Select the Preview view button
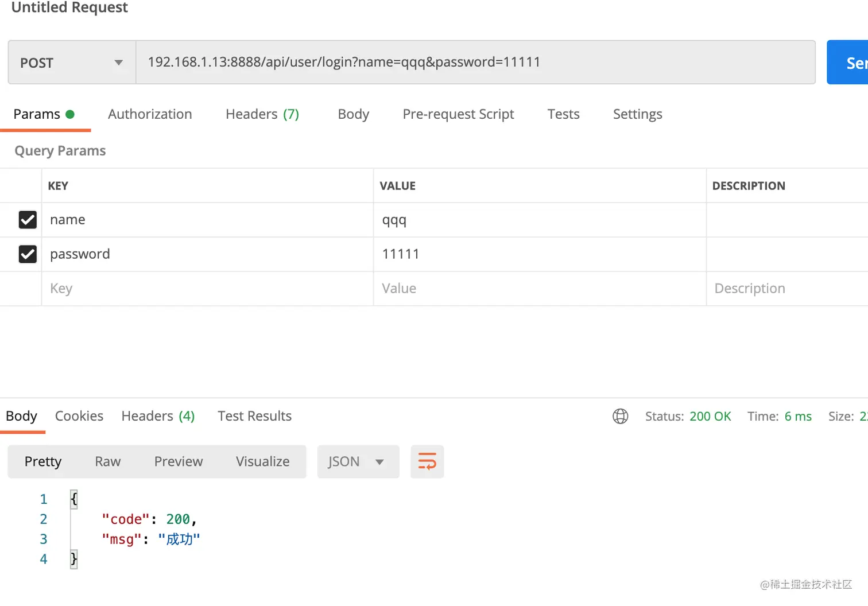 click(x=179, y=461)
